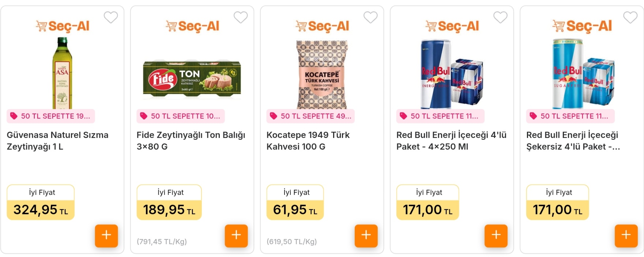Open the Fide tuna can product image

point(192,80)
